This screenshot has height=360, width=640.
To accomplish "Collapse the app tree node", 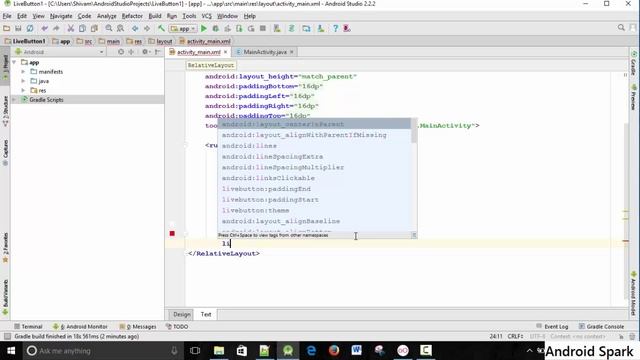I will click(x=15, y=62).
